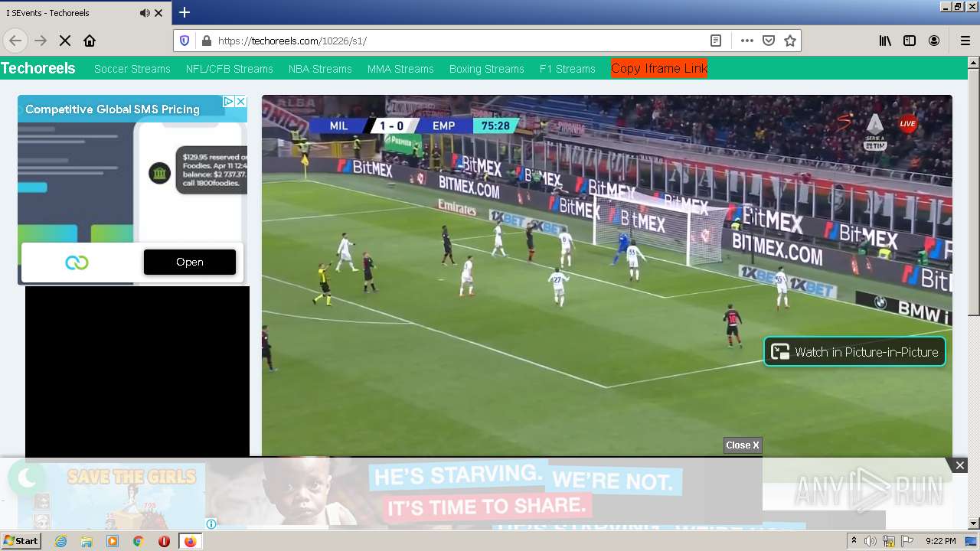Switch to Firefox taskbar button

190,541
